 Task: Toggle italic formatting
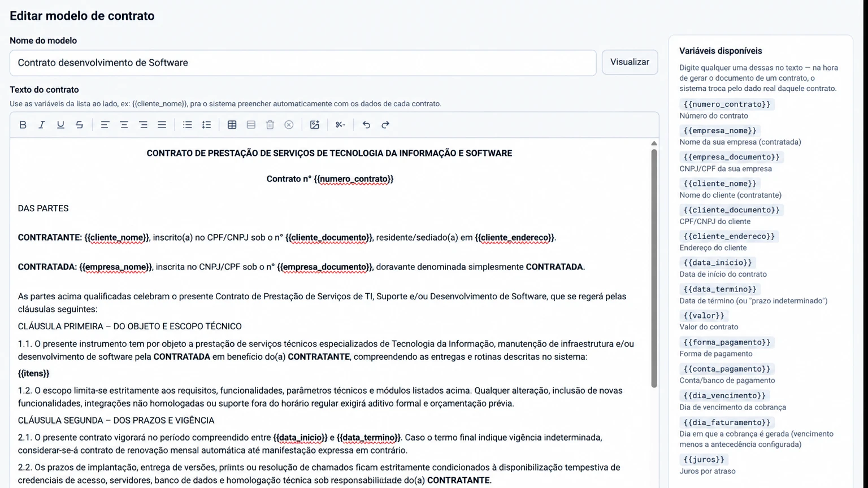pos(41,125)
